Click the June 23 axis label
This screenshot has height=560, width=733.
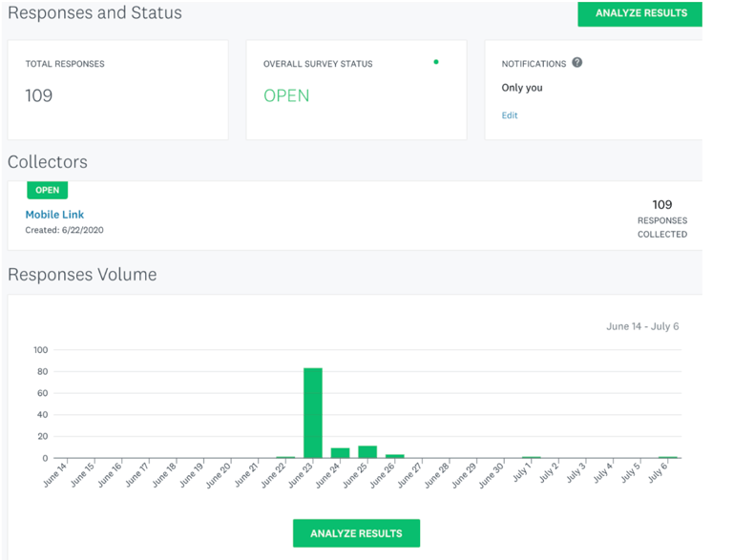pos(301,474)
